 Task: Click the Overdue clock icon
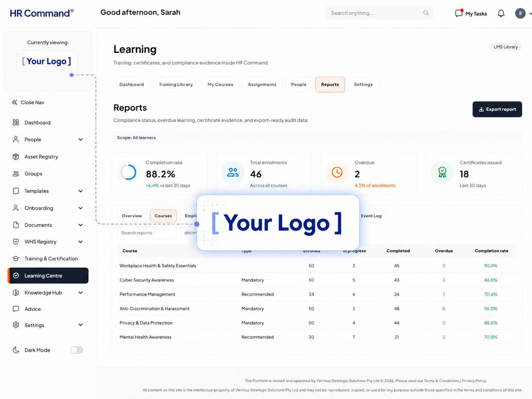(337, 172)
